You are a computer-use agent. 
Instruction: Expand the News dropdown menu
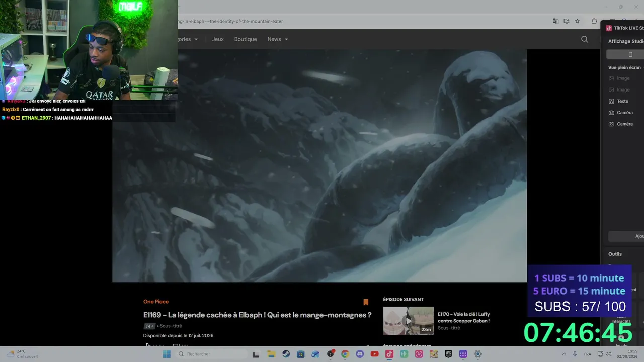tap(278, 39)
